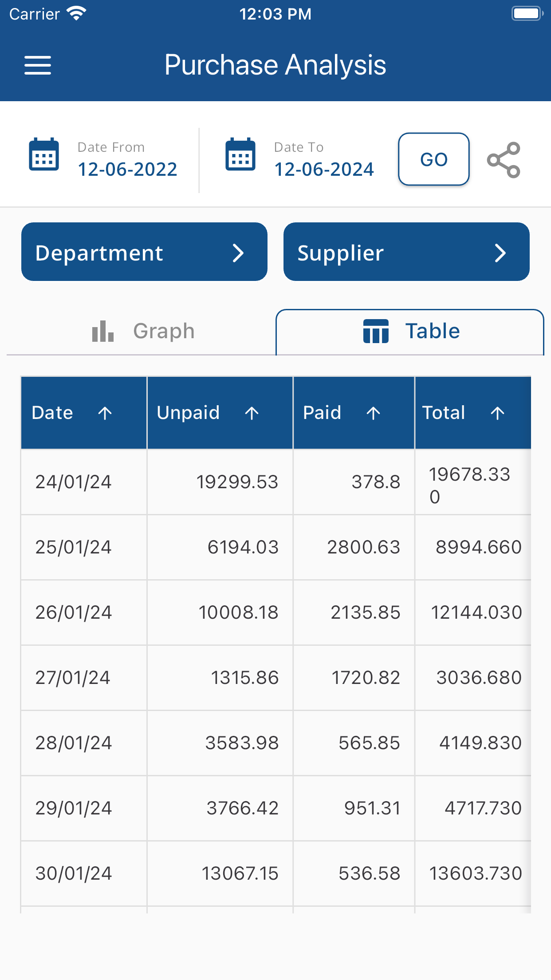Change the Date To value 12-06-2024
Viewport: 551px width, 980px height.
pyautogui.click(x=324, y=169)
